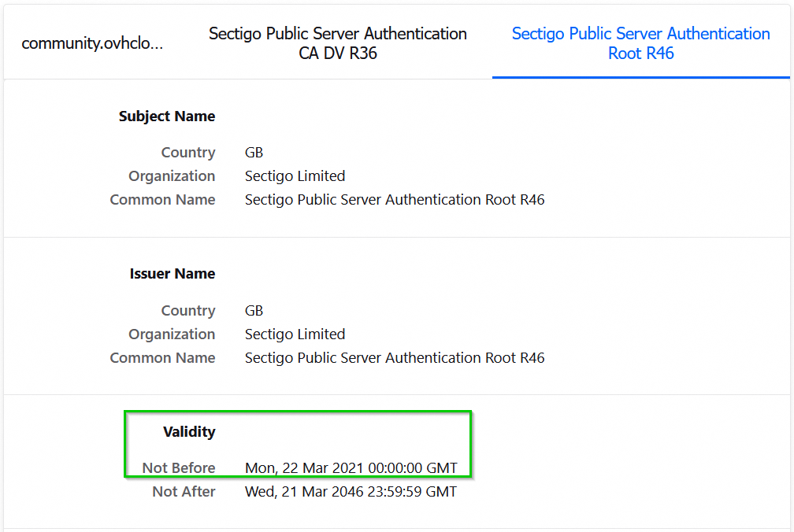Select the Sectigo Root R46 tab
The width and height of the screenshot is (794, 532).
(640, 43)
